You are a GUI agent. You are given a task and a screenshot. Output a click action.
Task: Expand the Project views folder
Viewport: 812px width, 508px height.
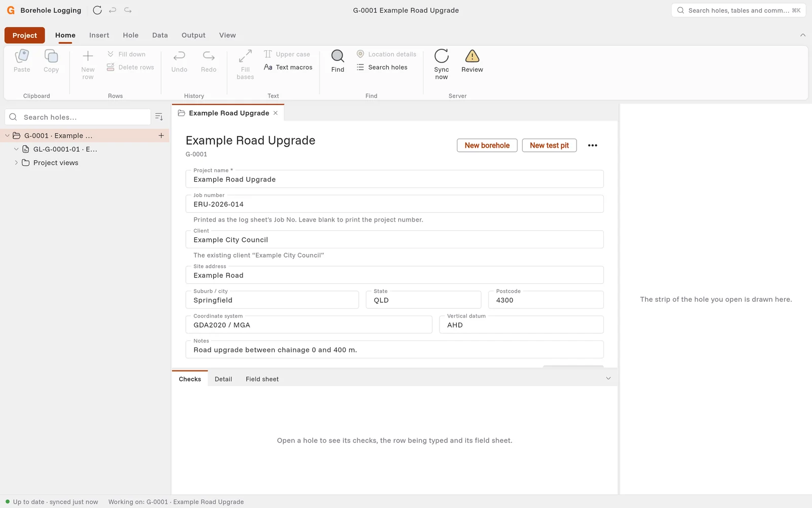click(x=16, y=163)
